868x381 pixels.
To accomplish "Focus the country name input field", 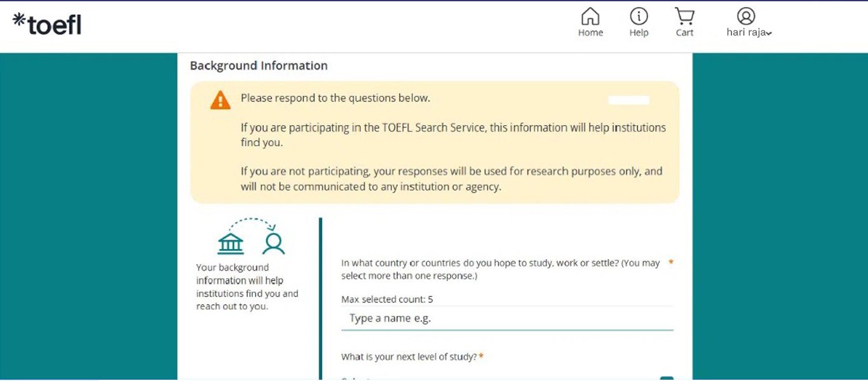I will pyautogui.click(x=507, y=318).
